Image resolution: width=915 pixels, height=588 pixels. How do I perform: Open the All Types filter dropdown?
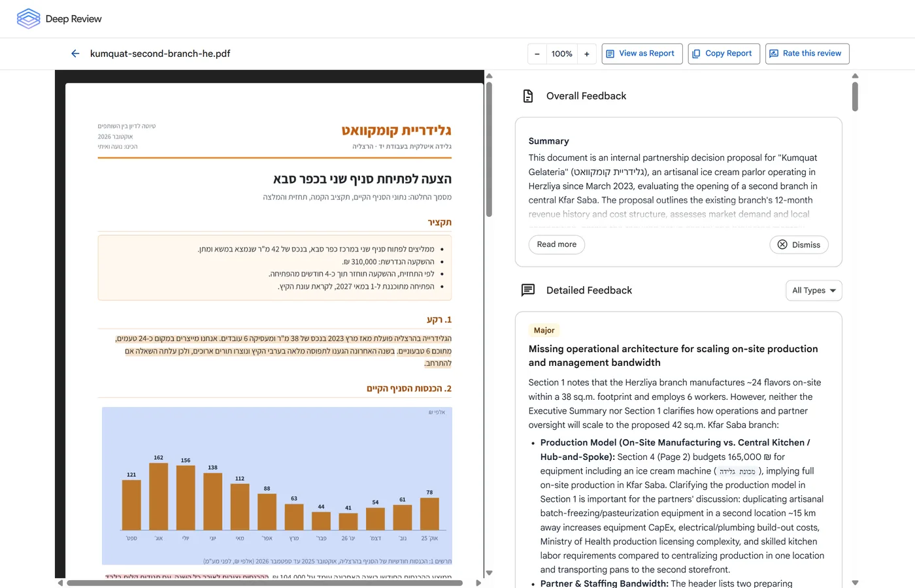tap(814, 291)
